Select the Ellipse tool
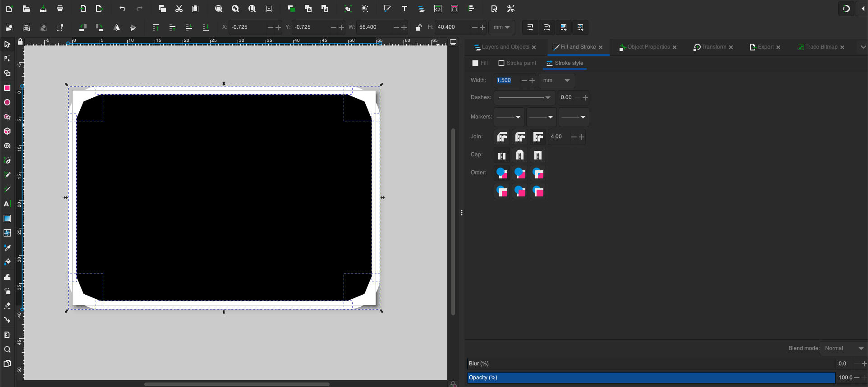 point(7,102)
